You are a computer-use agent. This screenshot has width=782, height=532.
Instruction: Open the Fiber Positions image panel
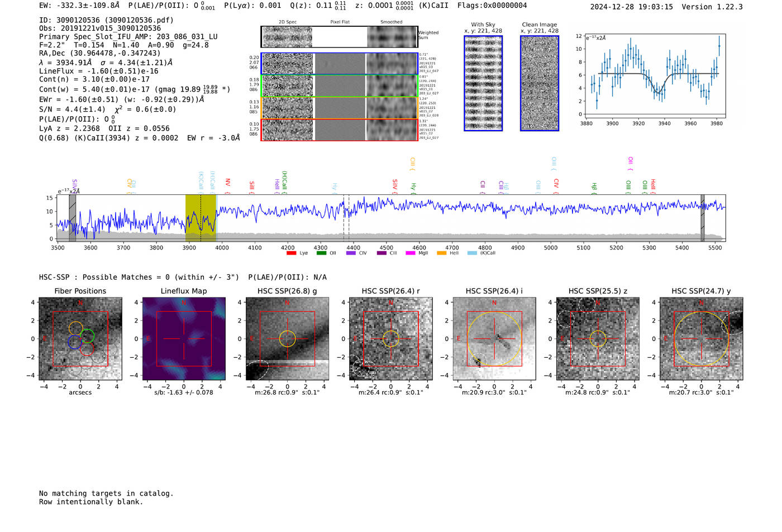80,339
